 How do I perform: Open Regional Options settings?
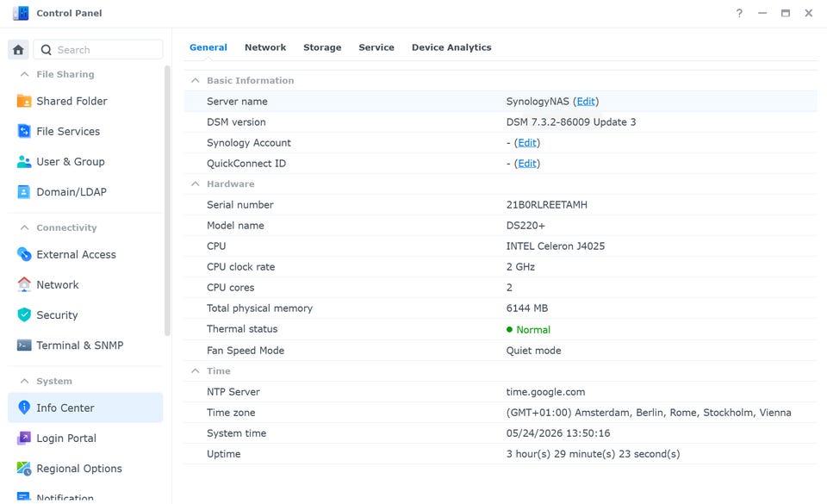pyautogui.click(x=79, y=468)
